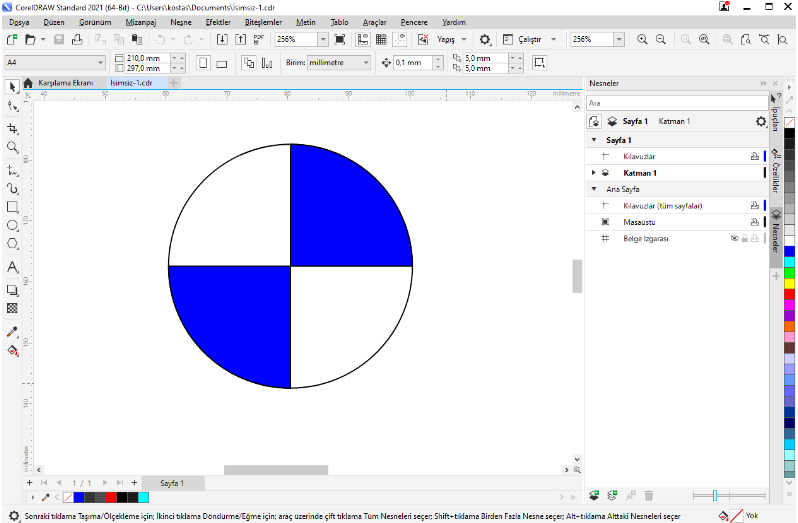Select the Ellipse tool
This screenshot has width=798, height=523.
[x=12, y=225]
